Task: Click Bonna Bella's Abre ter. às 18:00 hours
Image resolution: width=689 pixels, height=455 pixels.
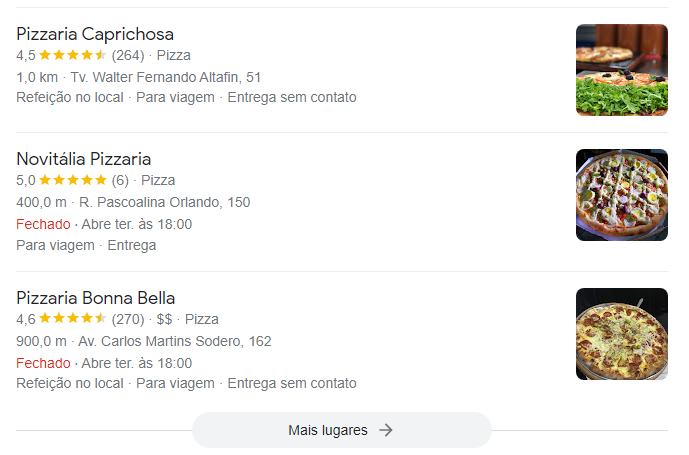Action: coord(137,363)
